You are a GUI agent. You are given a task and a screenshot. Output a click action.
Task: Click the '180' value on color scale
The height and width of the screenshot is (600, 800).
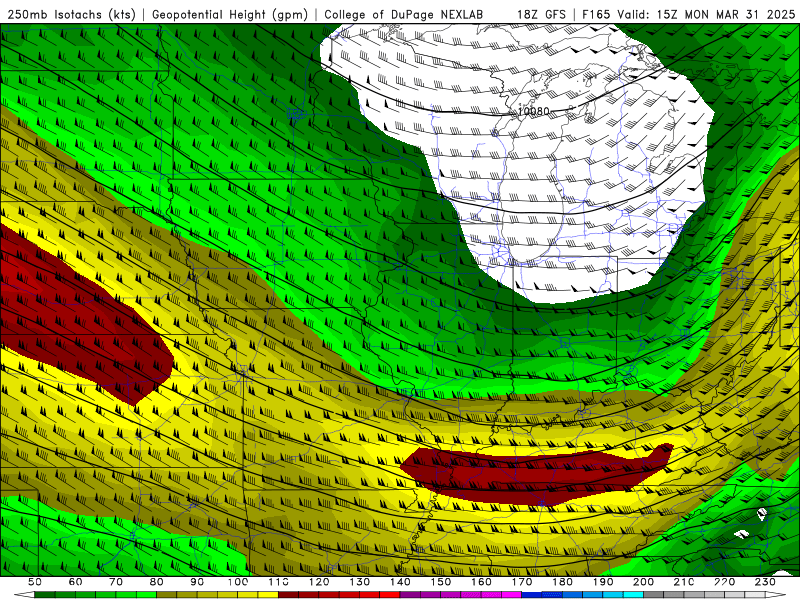click(562, 582)
